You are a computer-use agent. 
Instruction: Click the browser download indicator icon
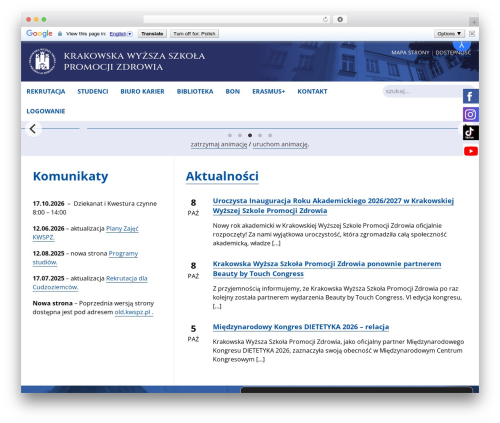point(340,19)
